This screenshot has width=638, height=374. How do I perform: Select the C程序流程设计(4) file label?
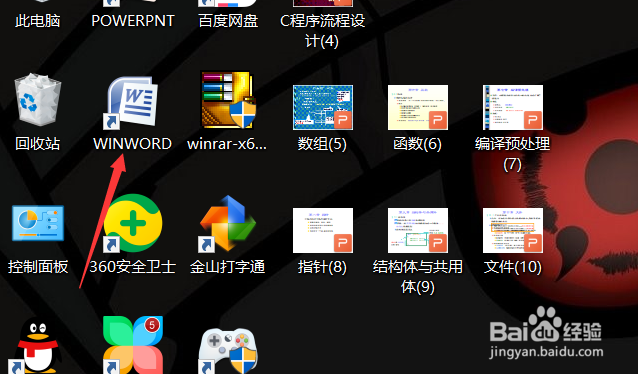(322, 31)
